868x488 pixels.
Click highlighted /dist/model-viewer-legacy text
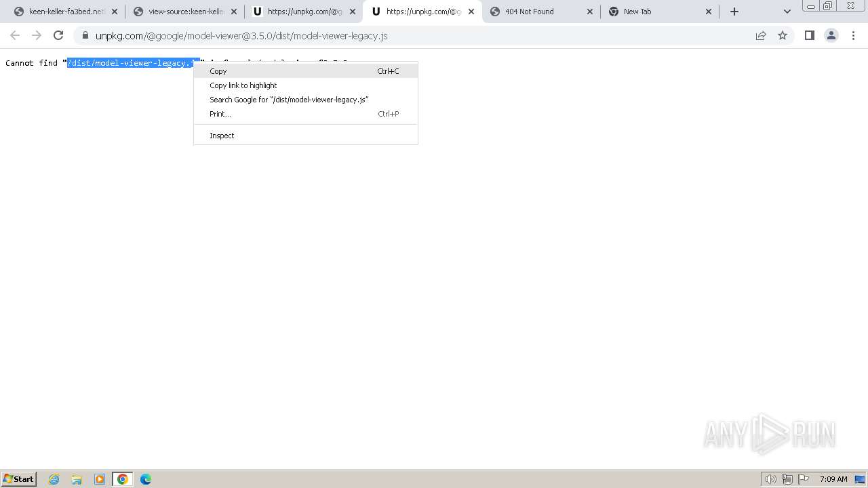pos(130,63)
